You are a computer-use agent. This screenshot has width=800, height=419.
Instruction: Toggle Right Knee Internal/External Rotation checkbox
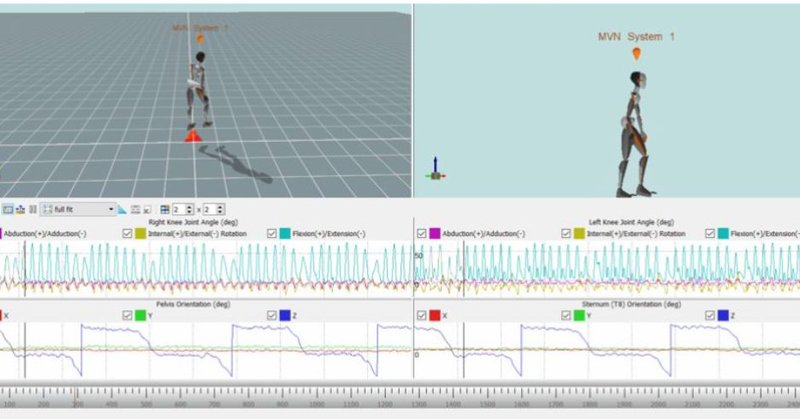click(x=127, y=233)
